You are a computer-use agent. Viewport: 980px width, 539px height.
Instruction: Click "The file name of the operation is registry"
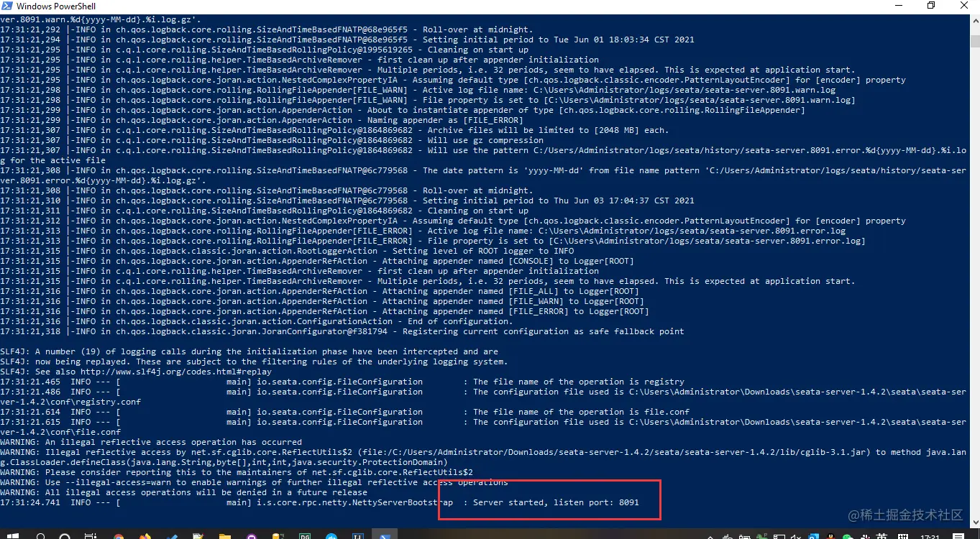click(579, 382)
